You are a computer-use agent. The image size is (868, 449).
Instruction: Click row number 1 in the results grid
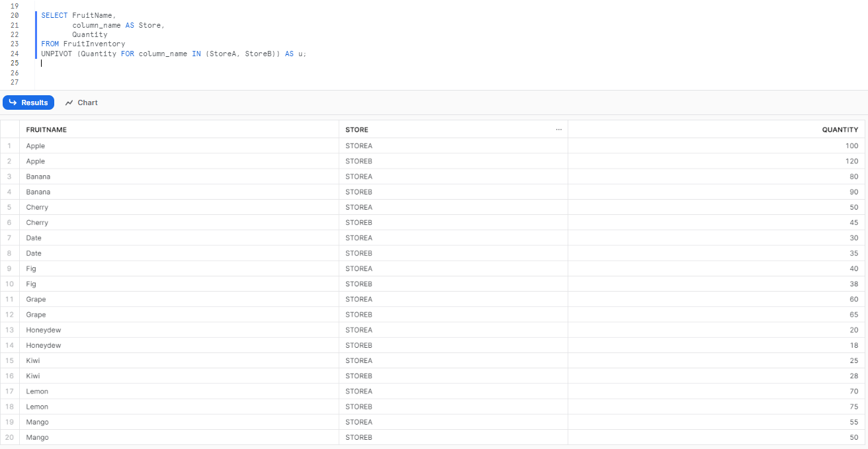[9, 145]
